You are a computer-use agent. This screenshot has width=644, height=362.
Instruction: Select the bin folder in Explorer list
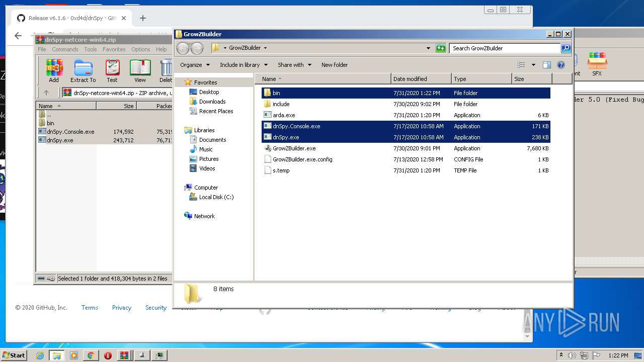tap(406, 93)
